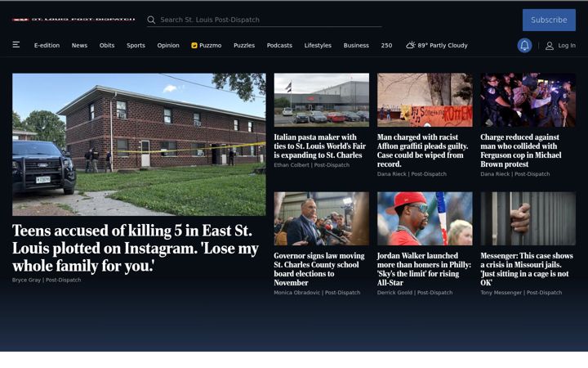Open the Messenger Missouri jails headline
This screenshot has height=368, width=588.
527,269
